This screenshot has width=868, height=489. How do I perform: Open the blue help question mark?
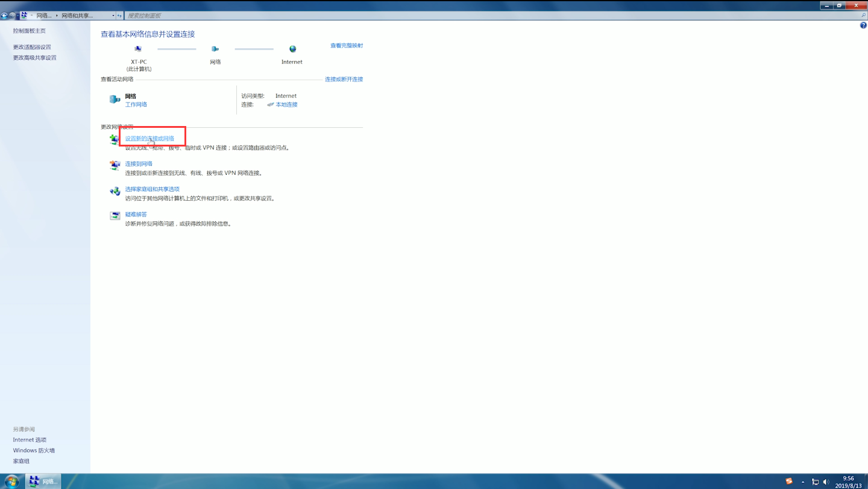coord(863,26)
